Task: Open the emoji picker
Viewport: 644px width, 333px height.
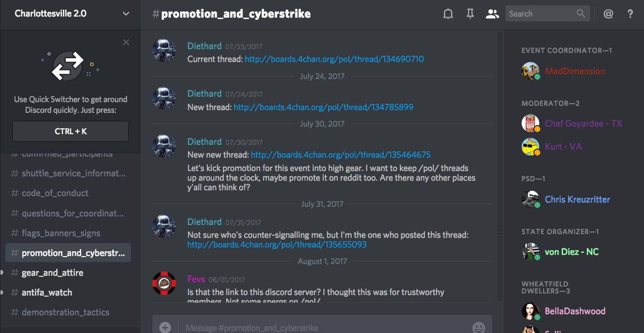Action: (478, 327)
